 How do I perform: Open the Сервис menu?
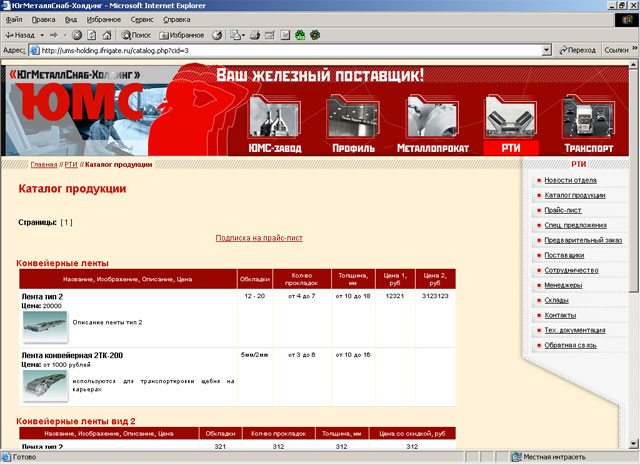(x=142, y=19)
